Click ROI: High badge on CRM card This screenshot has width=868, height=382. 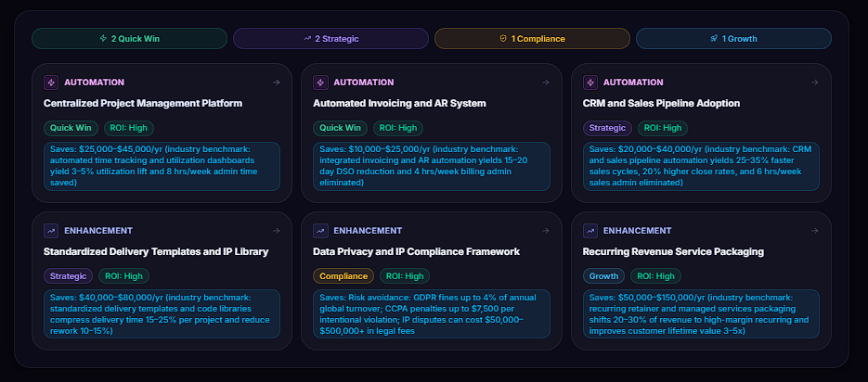point(663,128)
